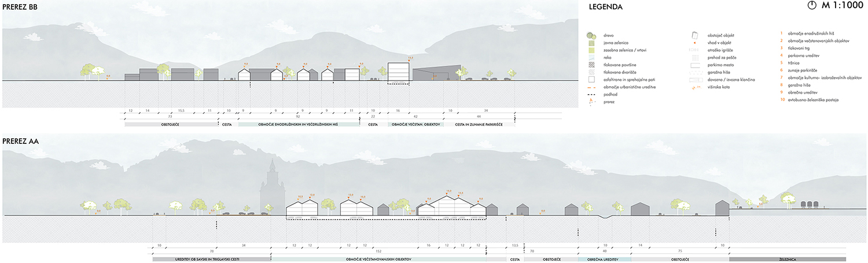Viewport: 868px width, 263px height.
Task: Click the LEGENDA heading
Action: (x=605, y=8)
